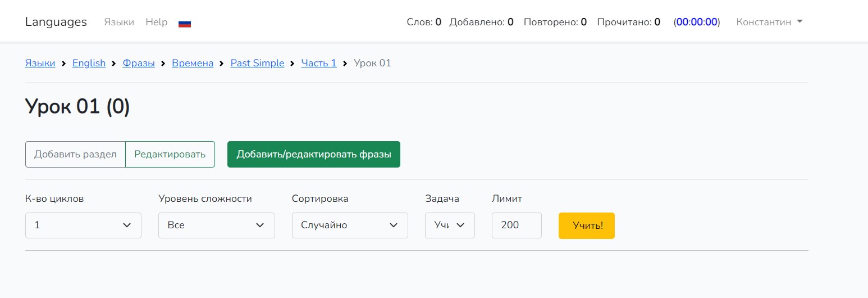Screen dimensions: 868x298
Task: Open the Языки menu item
Action: [119, 22]
